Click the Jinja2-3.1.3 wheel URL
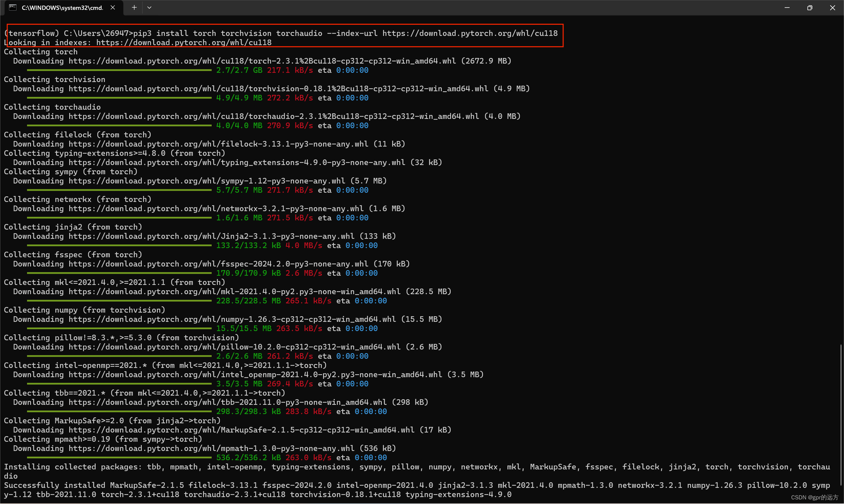Image resolution: width=844 pixels, height=504 pixels. (x=211, y=236)
